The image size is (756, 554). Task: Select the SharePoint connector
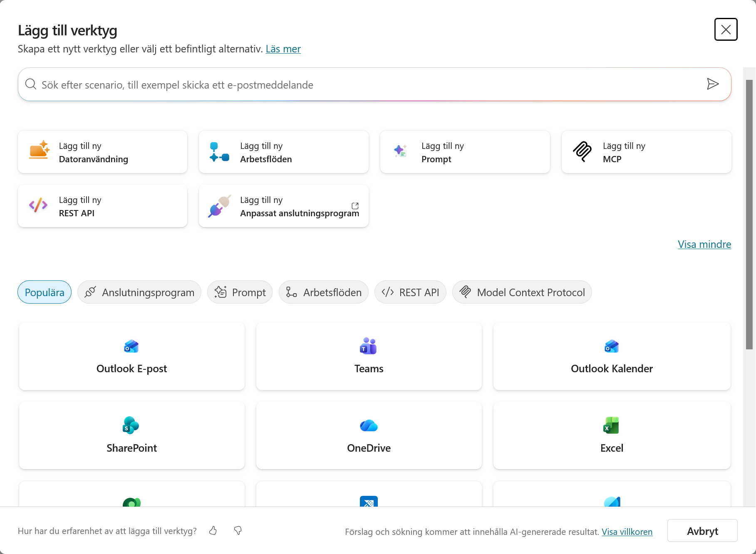[x=132, y=436]
